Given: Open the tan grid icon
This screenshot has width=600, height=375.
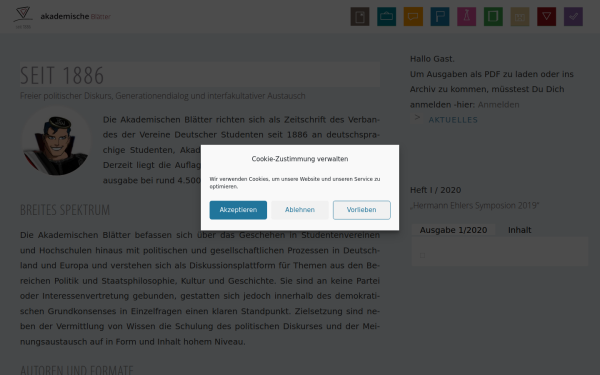Looking at the screenshot, I should point(520,16).
